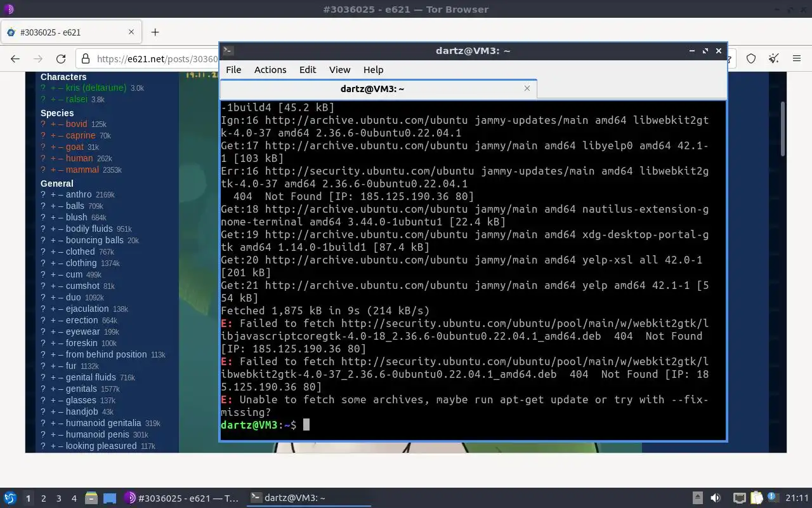This screenshot has height=508, width=812.
Task: Select the '#3036025 - e621' browser tab
Action: (71, 32)
